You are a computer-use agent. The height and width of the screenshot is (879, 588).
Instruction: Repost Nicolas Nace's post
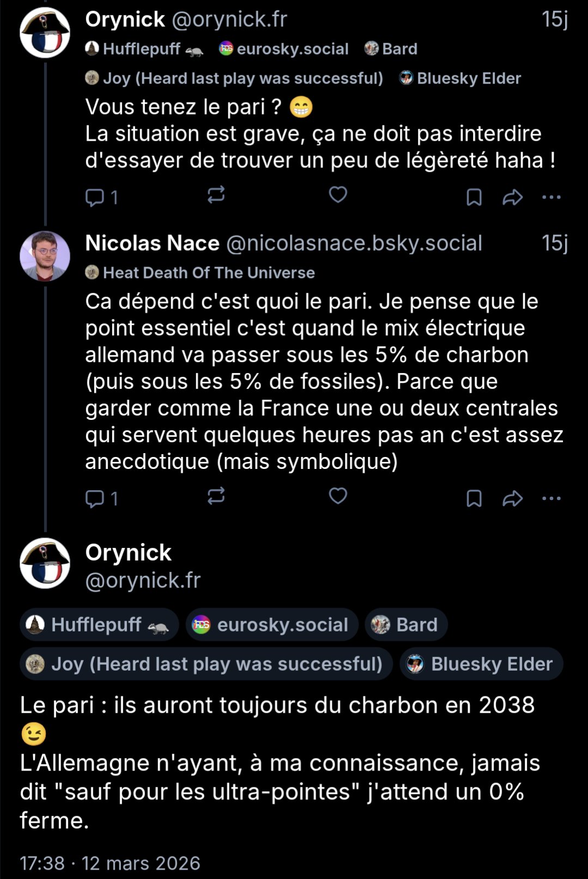(x=216, y=496)
